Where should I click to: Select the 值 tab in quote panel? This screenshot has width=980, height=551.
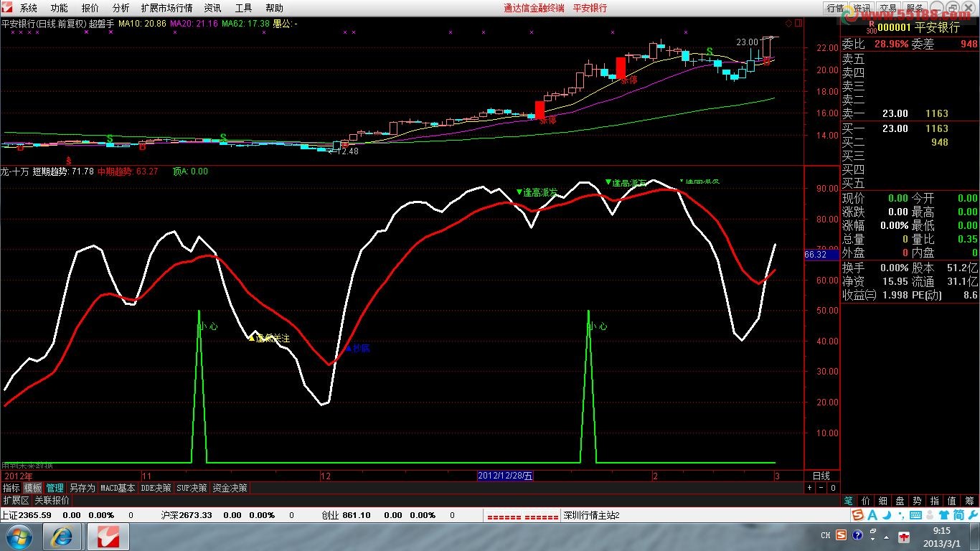tap(952, 501)
